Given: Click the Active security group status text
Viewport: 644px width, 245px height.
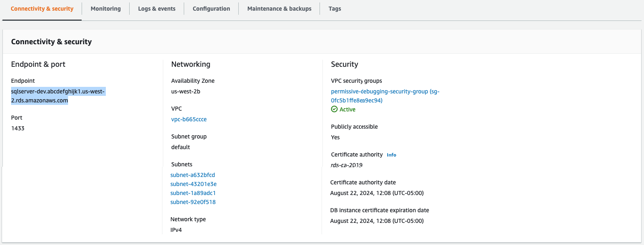Looking at the screenshot, I should pyautogui.click(x=347, y=109).
